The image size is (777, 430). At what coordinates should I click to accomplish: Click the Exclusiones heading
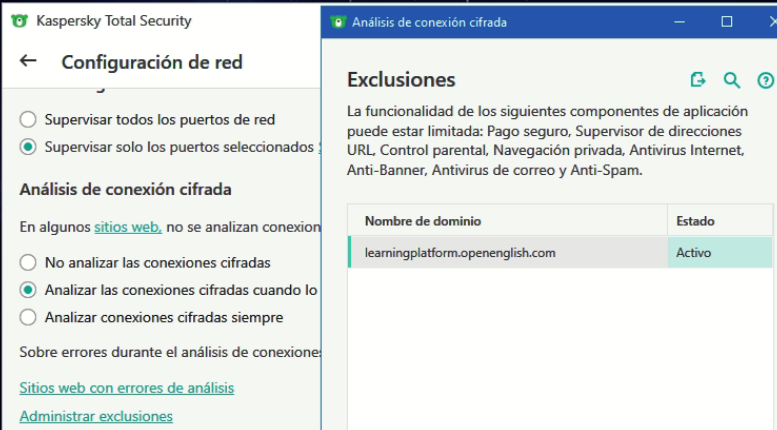[401, 80]
